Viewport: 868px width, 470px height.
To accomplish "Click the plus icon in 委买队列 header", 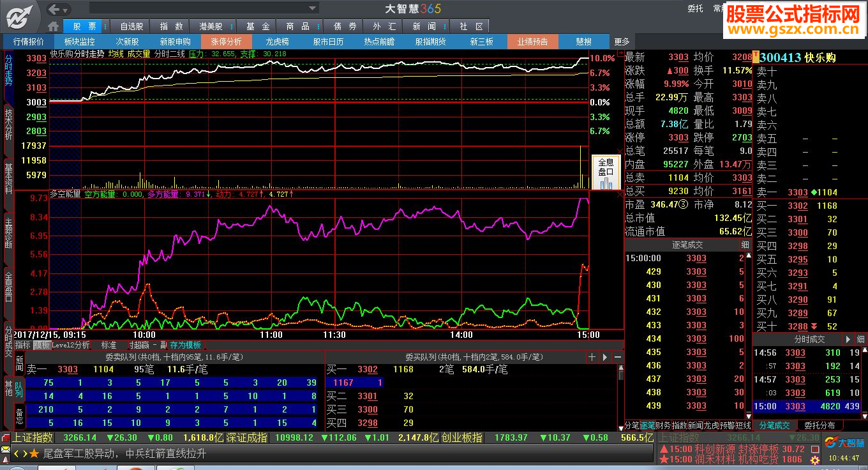I will (x=592, y=357).
